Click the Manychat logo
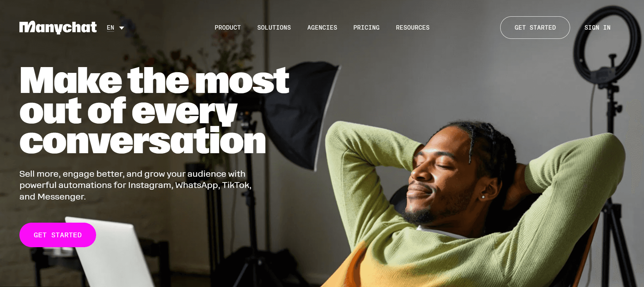 click(58, 27)
